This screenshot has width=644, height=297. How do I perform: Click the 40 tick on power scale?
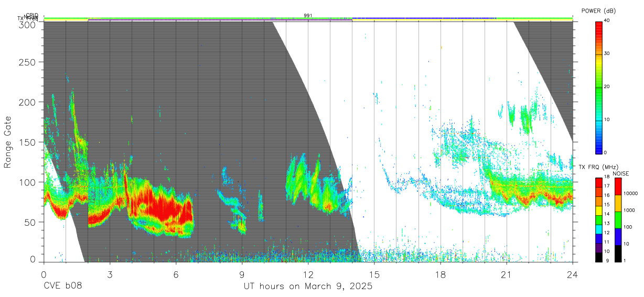(x=607, y=21)
